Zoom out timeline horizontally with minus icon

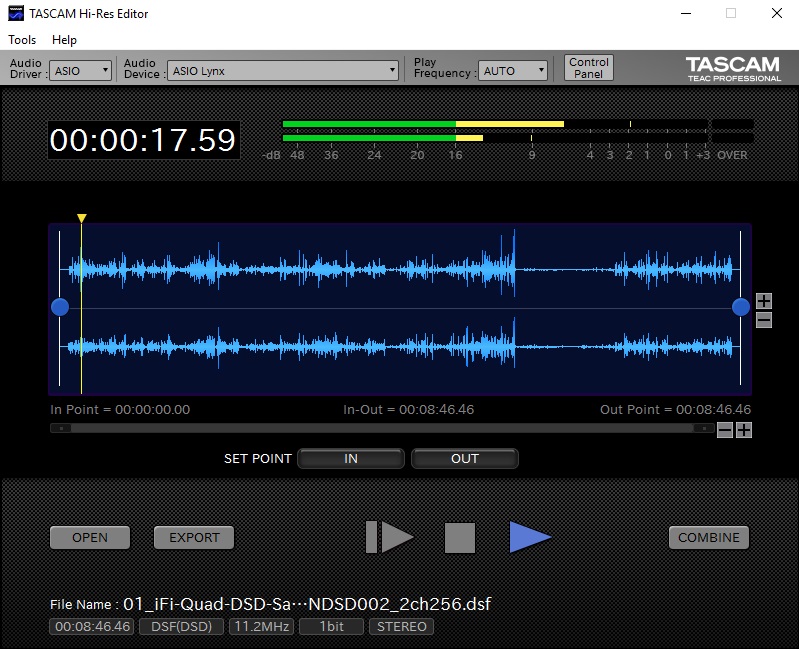point(725,430)
